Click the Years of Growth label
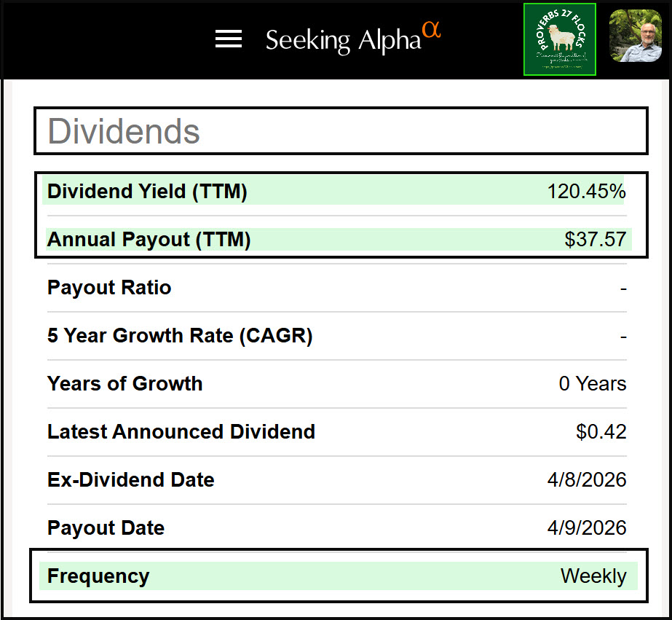Image resolution: width=672 pixels, height=620 pixels. [x=124, y=384]
